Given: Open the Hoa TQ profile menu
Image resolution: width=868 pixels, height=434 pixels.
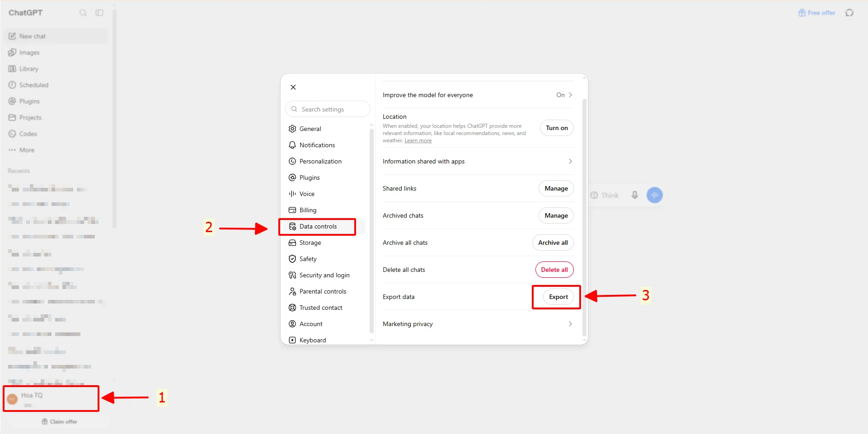Looking at the screenshot, I should coord(51,399).
